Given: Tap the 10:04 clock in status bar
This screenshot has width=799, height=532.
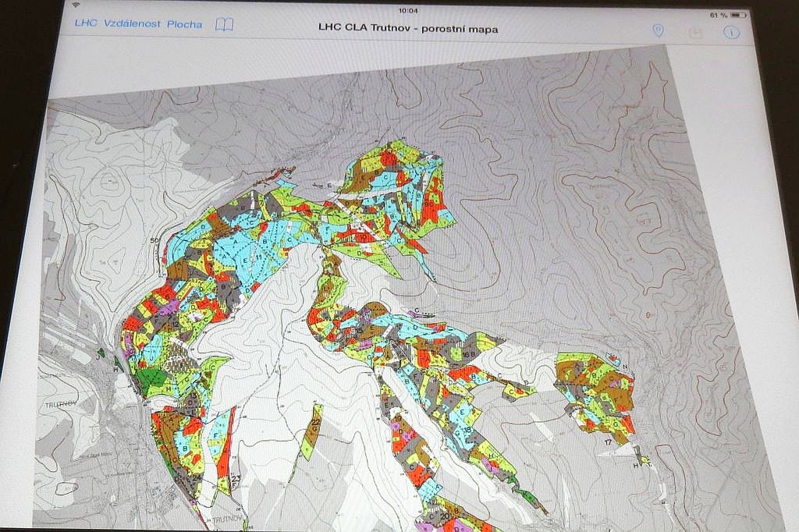Looking at the screenshot, I should pos(408,11).
